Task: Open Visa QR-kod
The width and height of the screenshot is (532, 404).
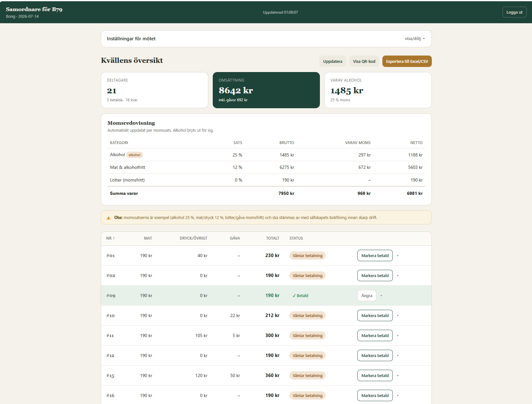Action: (364, 61)
